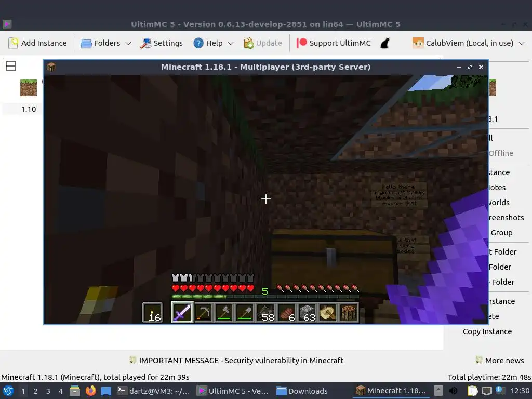Select the map hotbar slot
532x399 pixels.
point(328,313)
